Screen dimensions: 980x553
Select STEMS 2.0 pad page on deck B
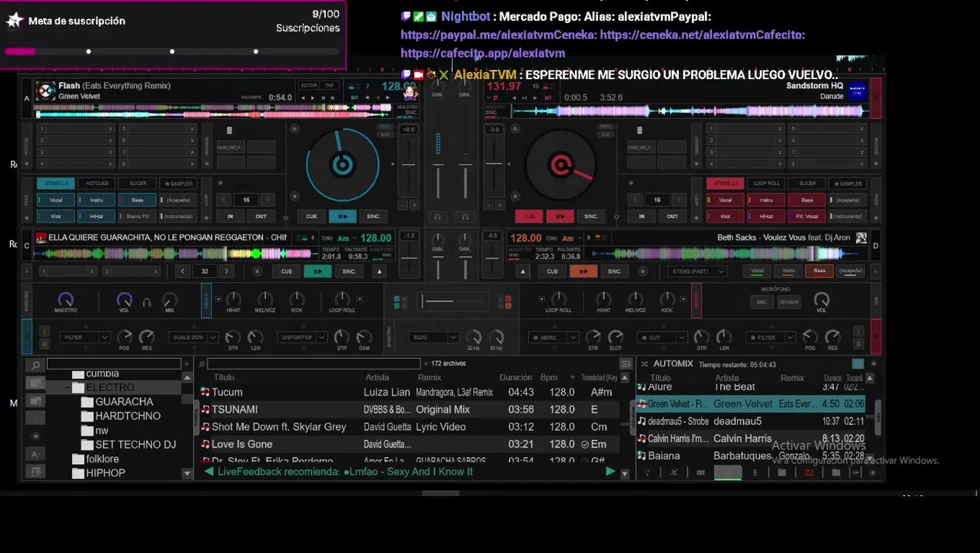pyautogui.click(x=726, y=184)
